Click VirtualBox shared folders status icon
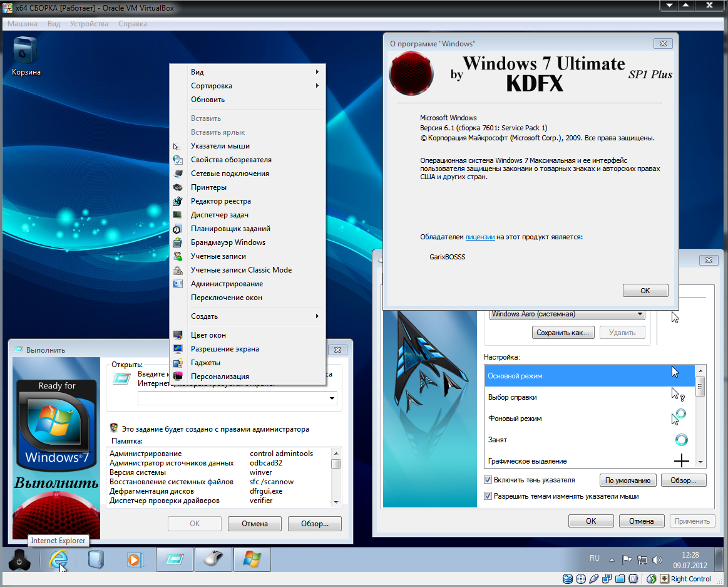This screenshot has width=728, height=587. (620, 579)
